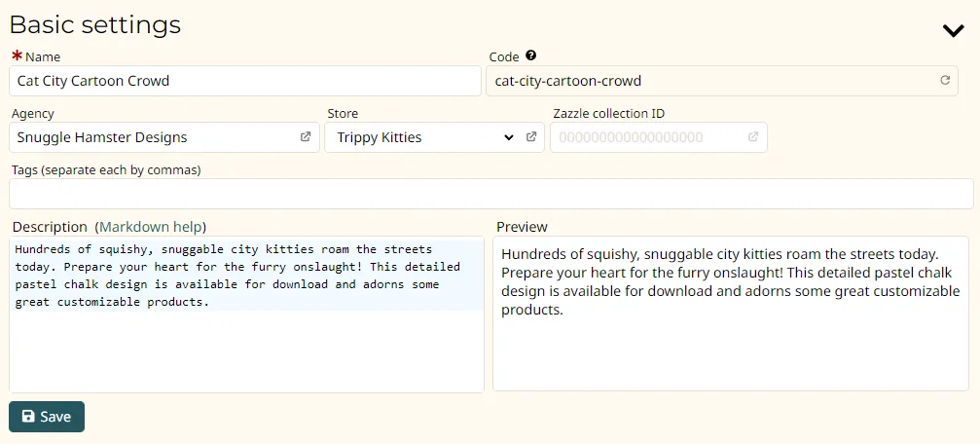Click the Agency label
Screen dimensions: 980x444
(33, 114)
